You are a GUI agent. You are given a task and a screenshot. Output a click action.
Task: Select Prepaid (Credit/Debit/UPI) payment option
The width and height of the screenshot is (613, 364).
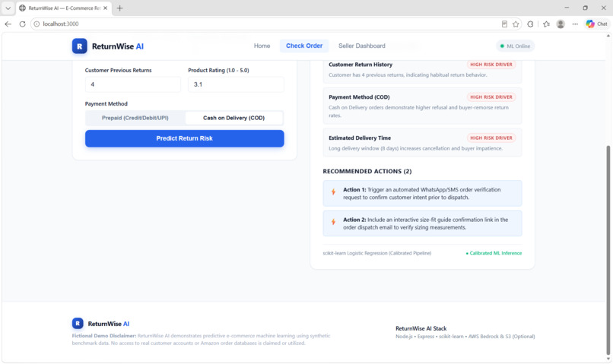[x=135, y=118]
